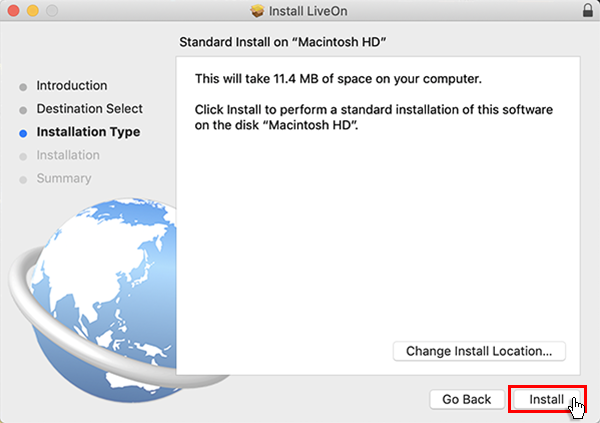Close the installer with the red button
Screen dimensions: 600x423
pyautogui.click(x=13, y=11)
